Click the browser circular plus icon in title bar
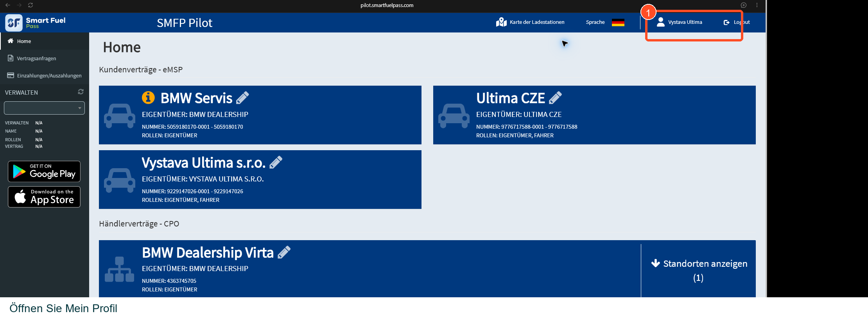This screenshot has width=868, height=318. tap(744, 5)
